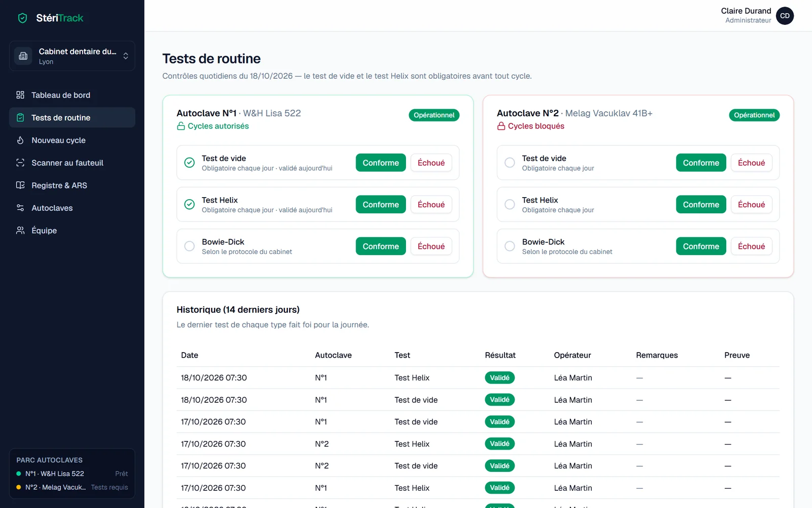Viewport: 812px width, 508px height.
Task: Click Opérationnel badge on Autoclave N°2
Action: (x=754, y=115)
